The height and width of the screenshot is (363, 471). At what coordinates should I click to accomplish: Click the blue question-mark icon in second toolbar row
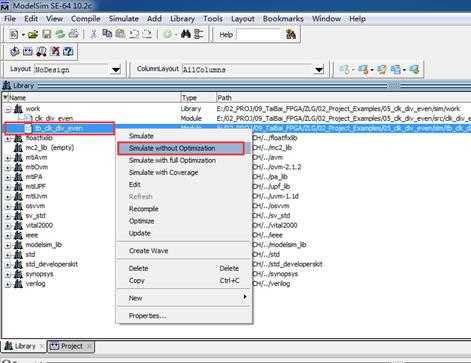pos(68,51)
